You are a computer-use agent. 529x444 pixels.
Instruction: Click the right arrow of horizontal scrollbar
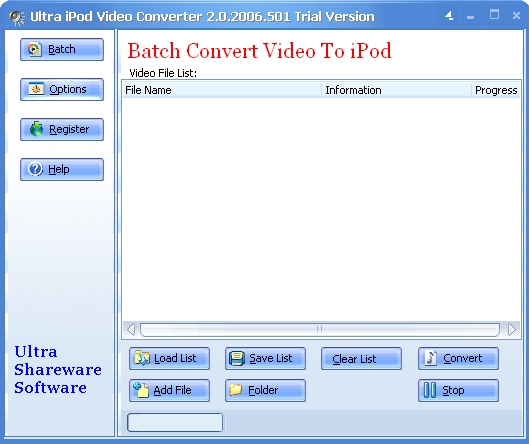511,330
